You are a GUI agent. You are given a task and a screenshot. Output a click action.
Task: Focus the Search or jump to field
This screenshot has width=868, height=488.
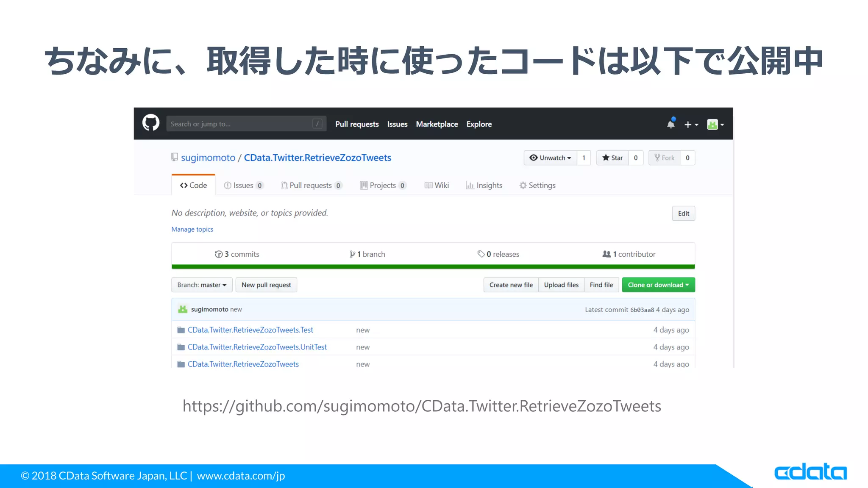[x=246, y=124]
